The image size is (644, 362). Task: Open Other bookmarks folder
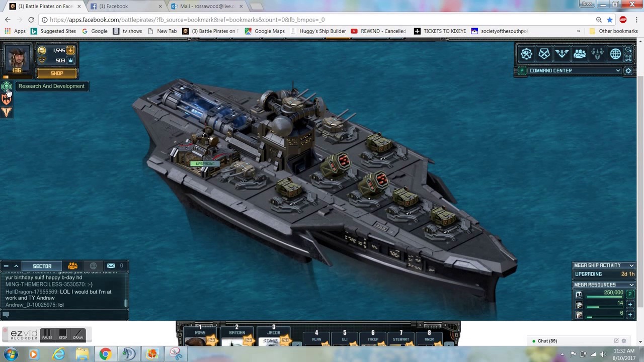coord(613,31)
